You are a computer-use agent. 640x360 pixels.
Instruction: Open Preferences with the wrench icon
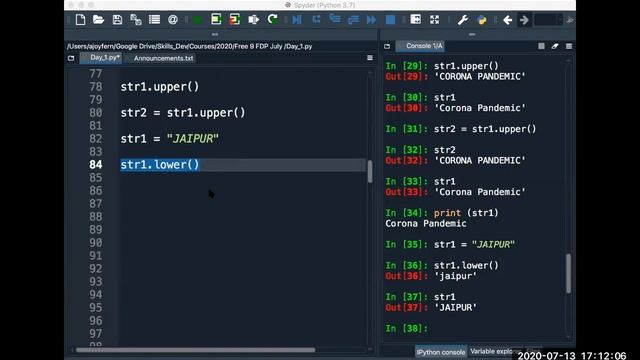tap(462, 20)
